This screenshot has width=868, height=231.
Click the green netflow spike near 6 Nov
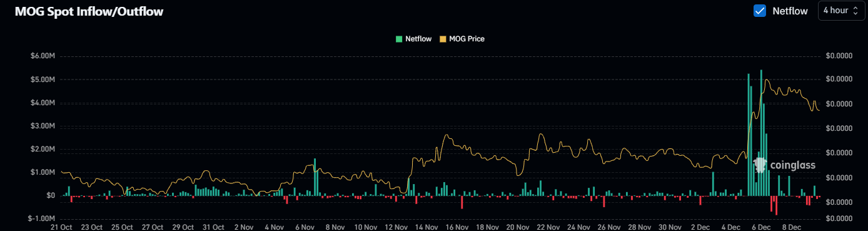(x=315, y=177)
